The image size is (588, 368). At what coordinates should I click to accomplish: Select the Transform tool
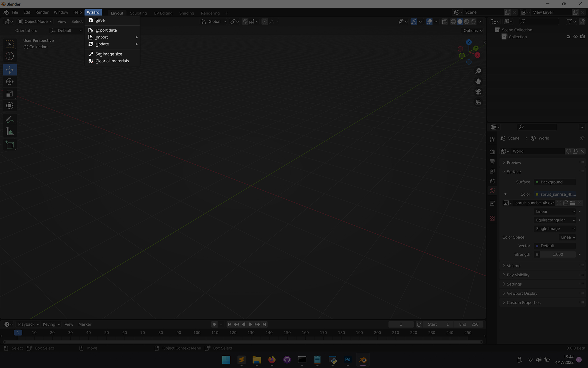coord(10,106)
